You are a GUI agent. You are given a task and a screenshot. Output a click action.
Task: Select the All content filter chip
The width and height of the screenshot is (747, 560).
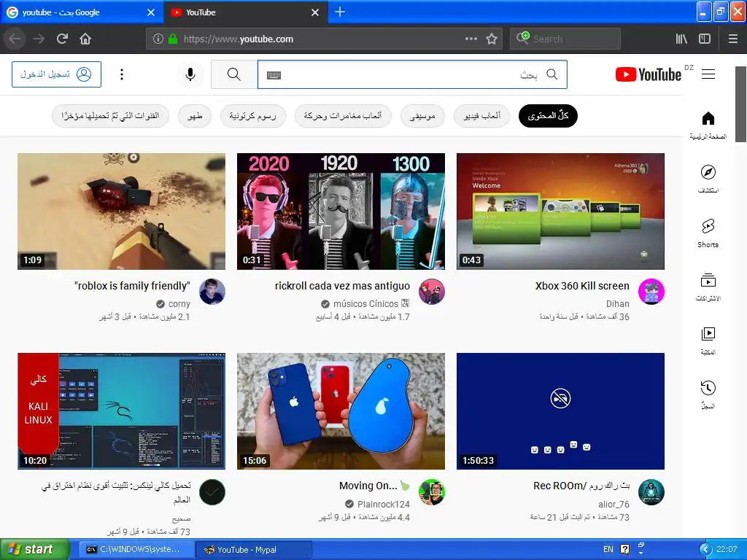tap(548, 116)
